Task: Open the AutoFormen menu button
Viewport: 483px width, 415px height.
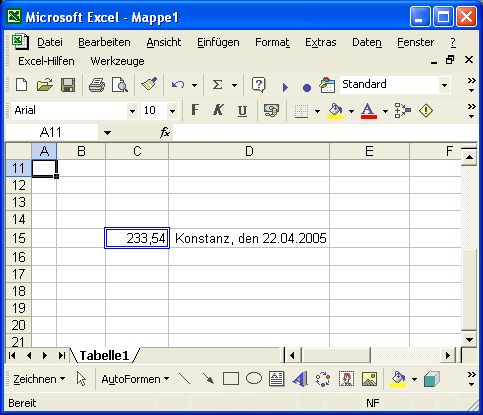Action: pos(135,379)
